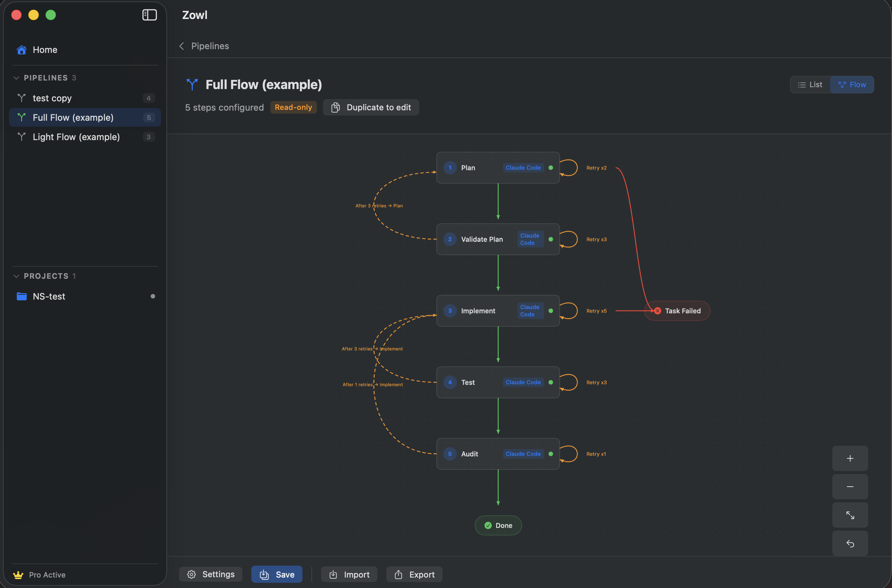Click the undo arrow icon
This screenshot has height=588, width=892.
pos(849,543)
